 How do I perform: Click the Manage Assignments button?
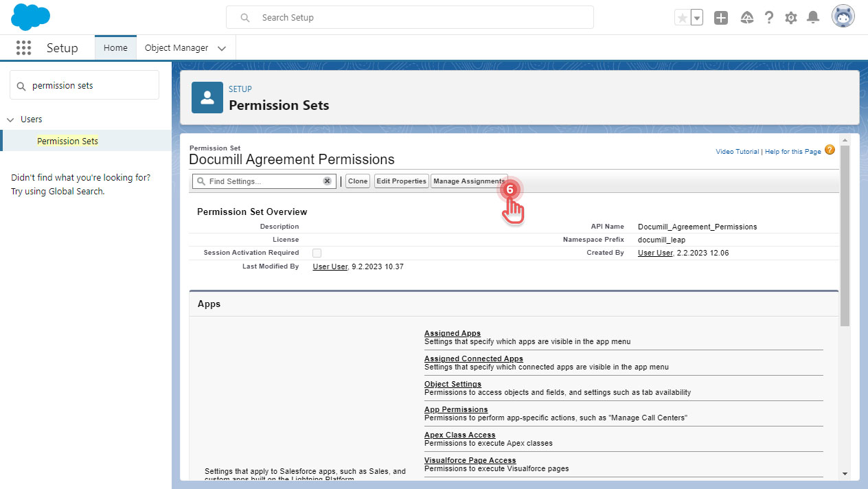468,181
